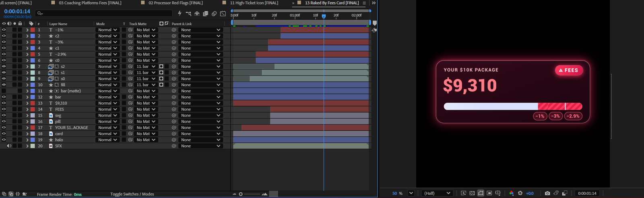Viewport: 644px width, 198px height.
Task: Open Track Matte dropdown of layer s1
Action: [145, 73]
